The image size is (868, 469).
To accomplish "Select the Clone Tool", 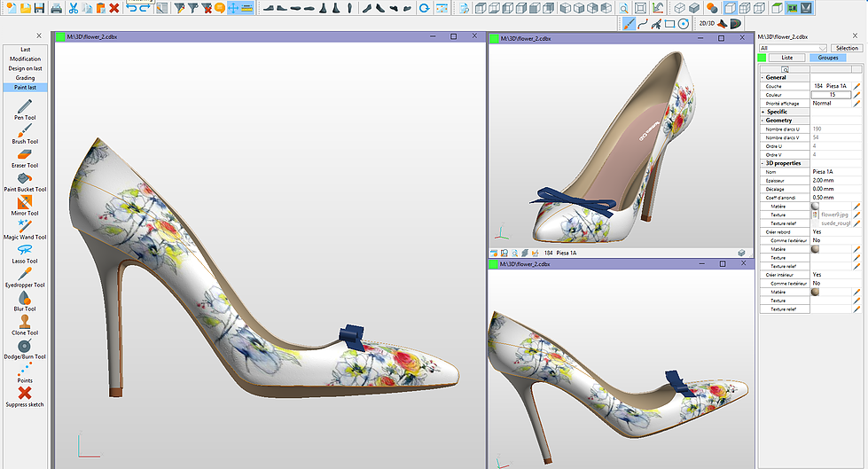I will (x=25, y=322).
